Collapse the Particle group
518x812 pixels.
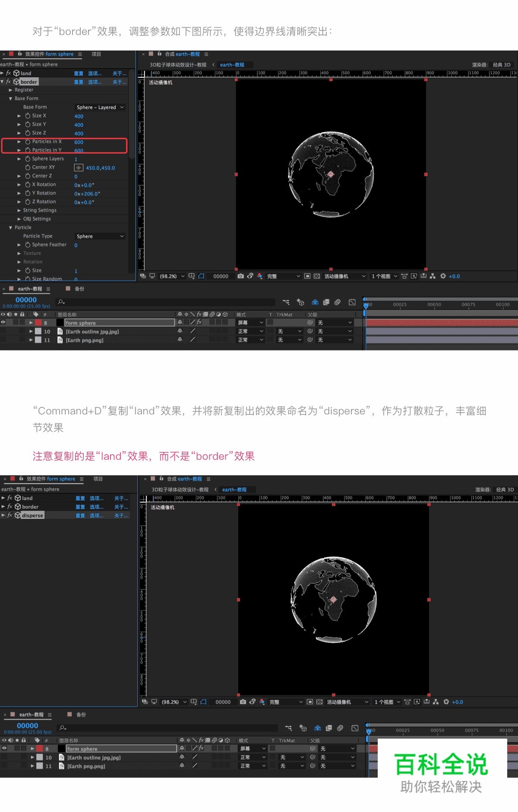[10, 228]
